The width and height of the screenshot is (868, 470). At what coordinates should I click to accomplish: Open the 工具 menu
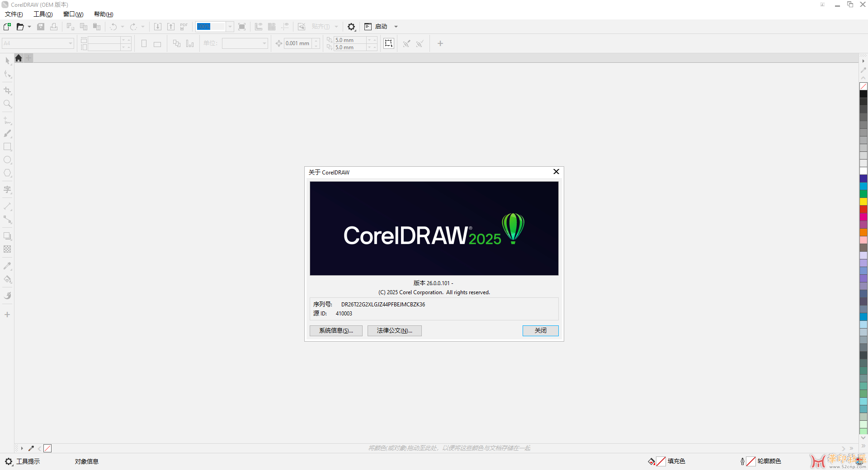(x=43, y=14)
